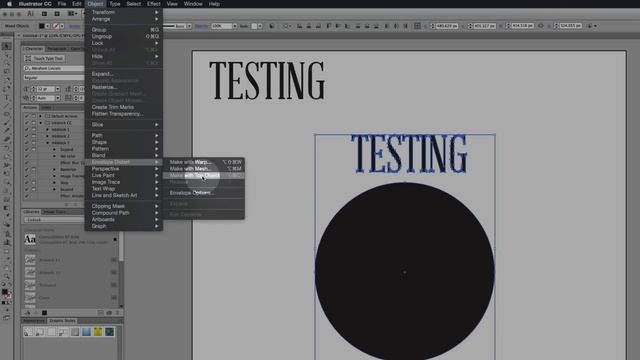This screenshot has width=640, height=360.
Task: Click the Vertical Align Top icon
Action: pyautogui.click(x=329, y=26)
